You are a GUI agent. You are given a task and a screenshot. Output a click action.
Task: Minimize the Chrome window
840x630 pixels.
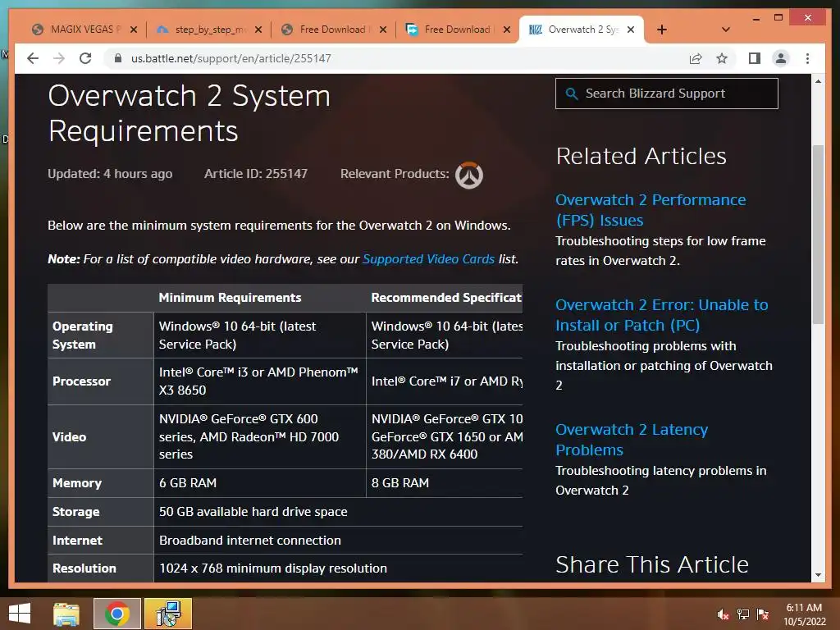[x=756, y=18]
